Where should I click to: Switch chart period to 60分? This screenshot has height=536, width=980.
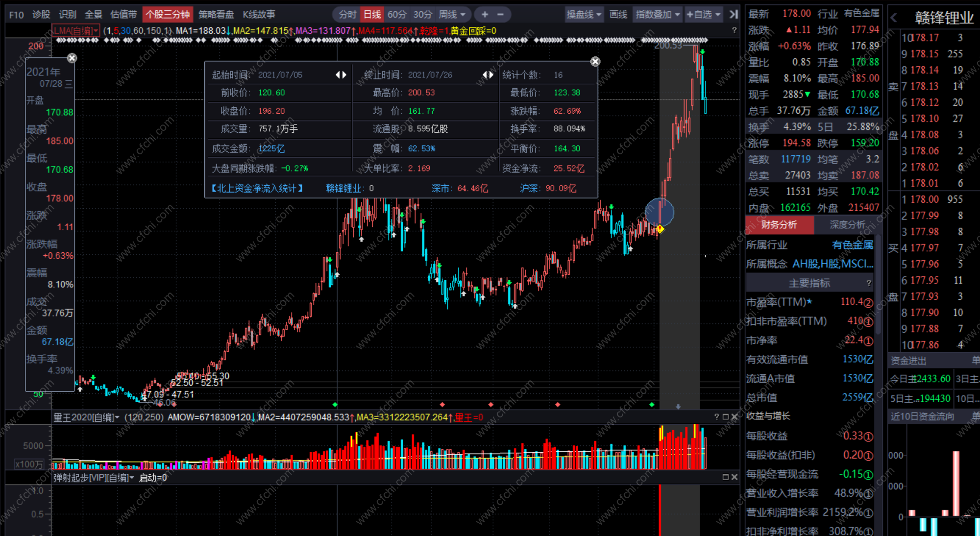pyautogui.click(x=396, y=14)
